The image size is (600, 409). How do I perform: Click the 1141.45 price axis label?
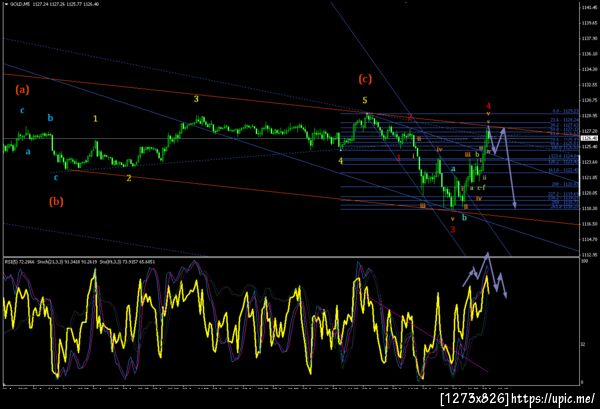590,8
